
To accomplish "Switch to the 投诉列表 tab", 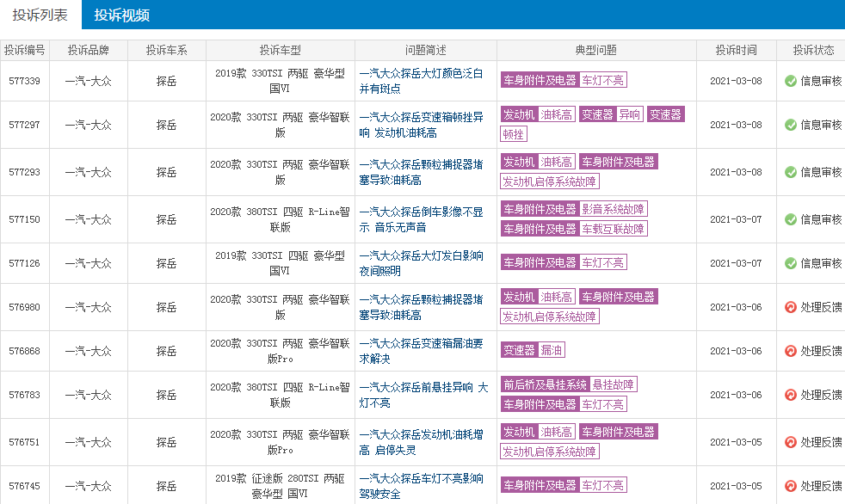I will [40, 15].
